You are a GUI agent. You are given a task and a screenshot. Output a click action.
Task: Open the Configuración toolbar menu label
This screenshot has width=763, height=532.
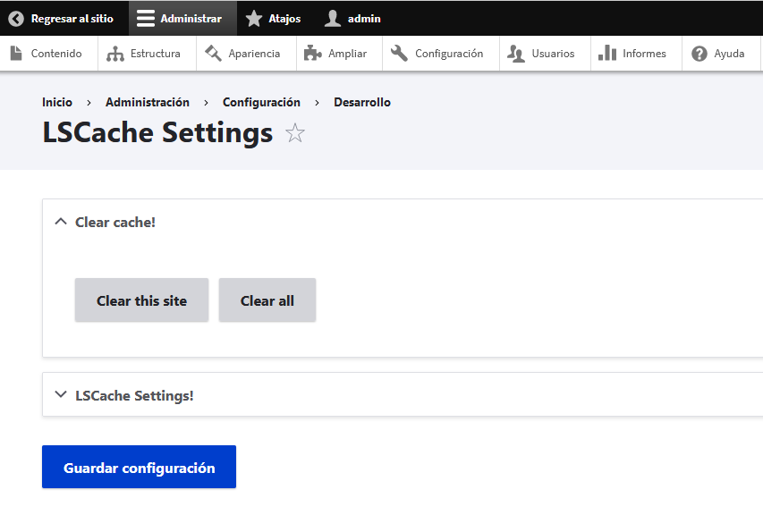(449, 54)
